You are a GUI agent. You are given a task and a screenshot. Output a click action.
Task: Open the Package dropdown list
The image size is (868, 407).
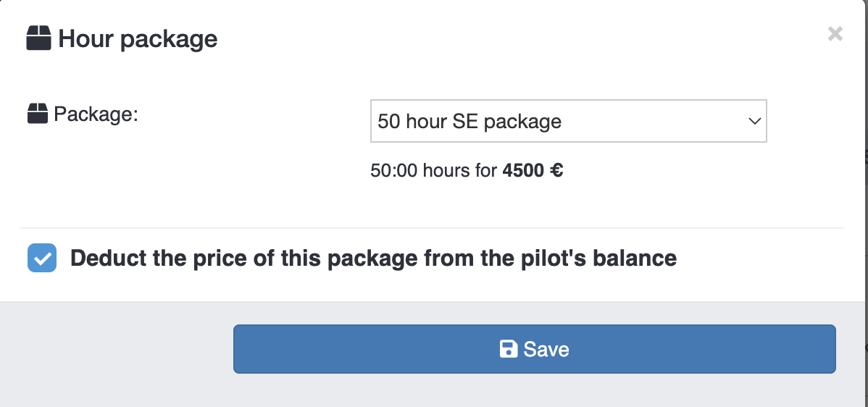[x=568, y=121]
